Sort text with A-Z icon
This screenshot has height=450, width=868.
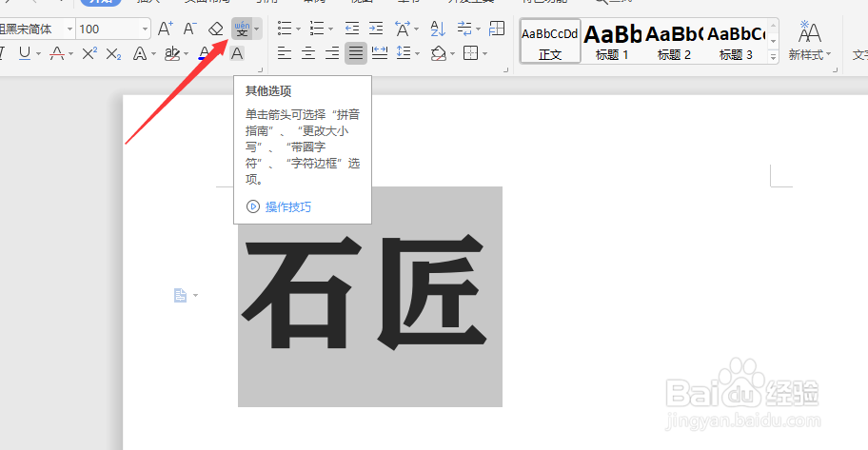[x=438, y=29]
